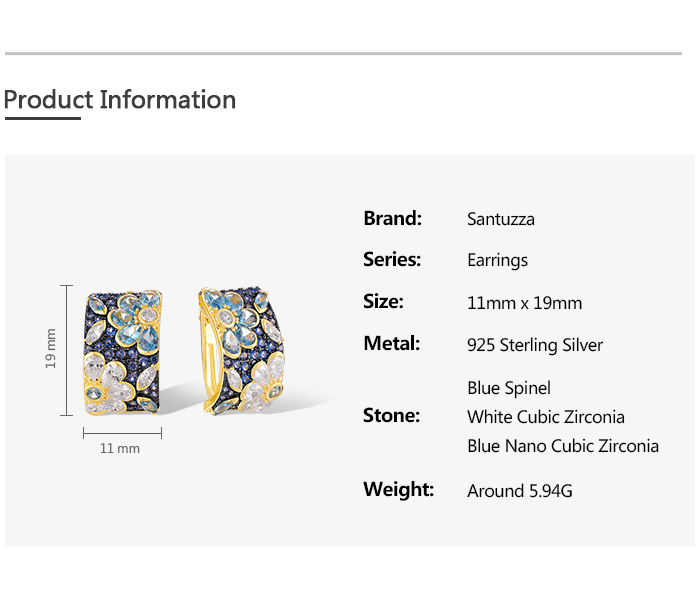Screen dimensions: 700x596
Task: Select the Earrings series value
Action: coord(497,261)
